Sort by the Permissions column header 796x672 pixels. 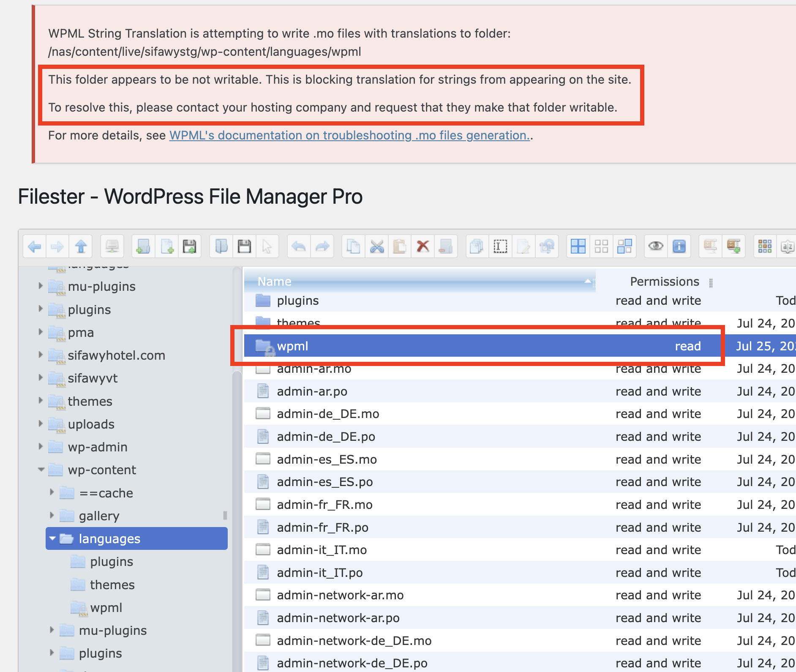(665, 281)
